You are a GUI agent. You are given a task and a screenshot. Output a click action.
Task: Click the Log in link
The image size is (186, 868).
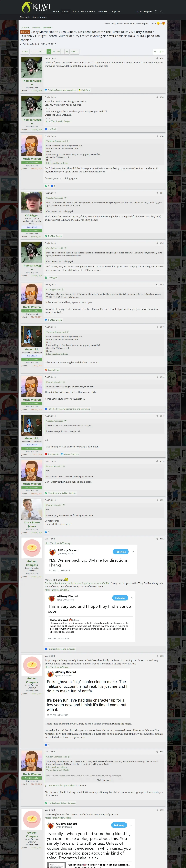tap(138, 11)
